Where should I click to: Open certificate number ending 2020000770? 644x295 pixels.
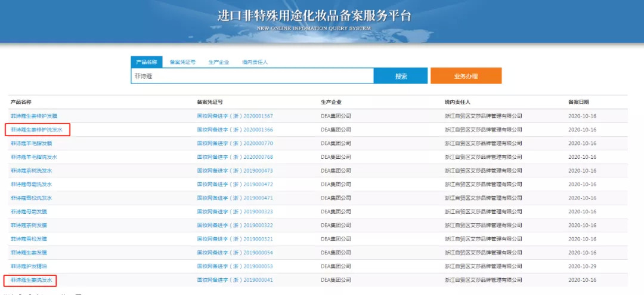coord(235,143)
